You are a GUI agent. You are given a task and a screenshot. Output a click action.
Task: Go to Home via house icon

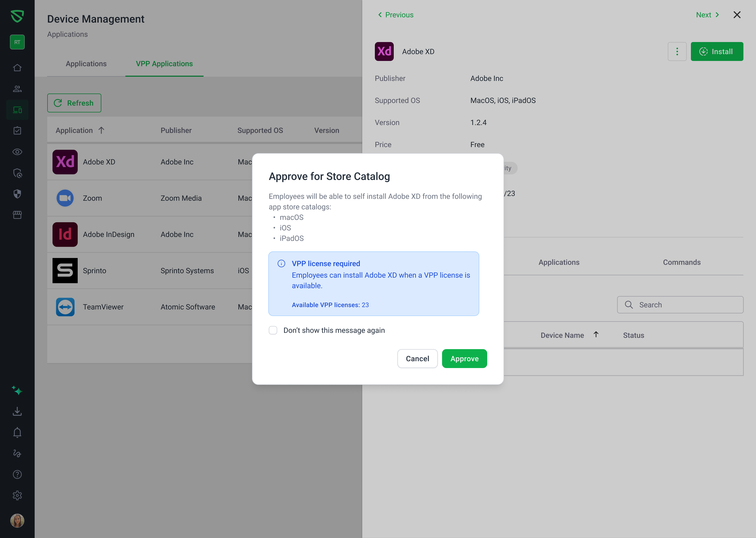[17, 68]
